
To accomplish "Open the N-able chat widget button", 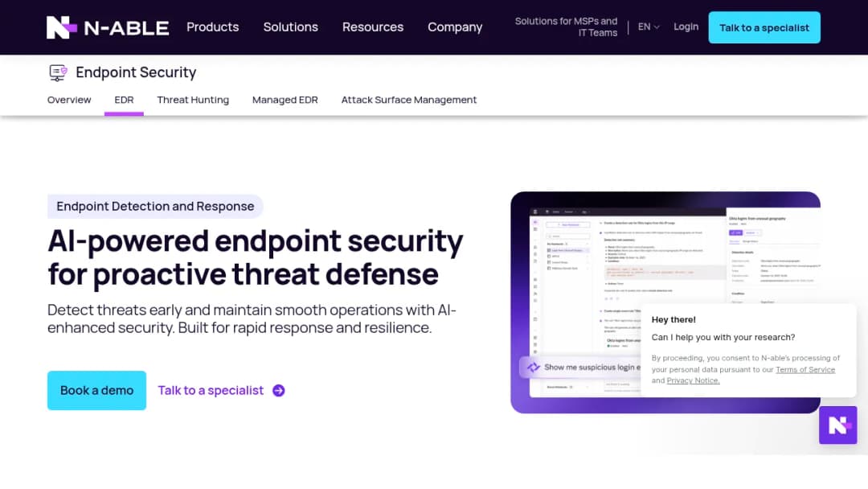I will click(x=837, y=425).
